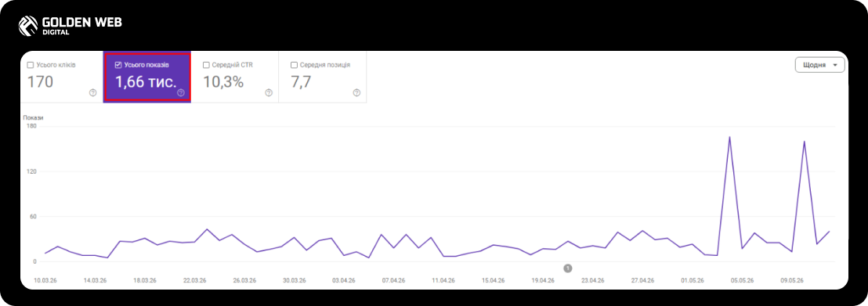Viewport: 868px width, 306px height.
Task: Click the 10,3% CTR value
Action: (x=223, y=82)
